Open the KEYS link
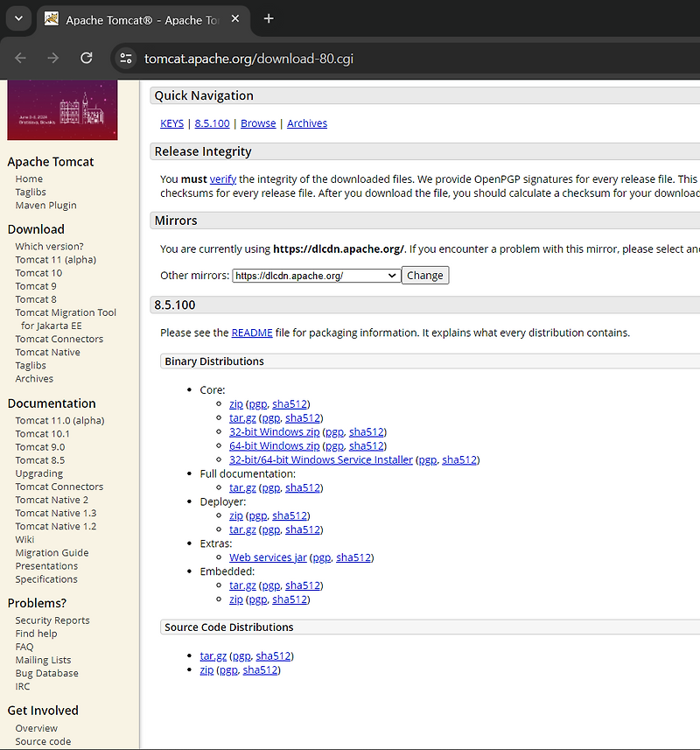 pyautogui.click(x=171, y=123)
